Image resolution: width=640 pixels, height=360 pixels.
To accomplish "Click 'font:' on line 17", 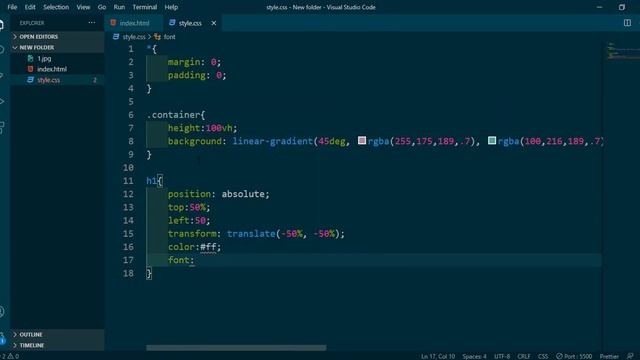I will coord(181,260).
